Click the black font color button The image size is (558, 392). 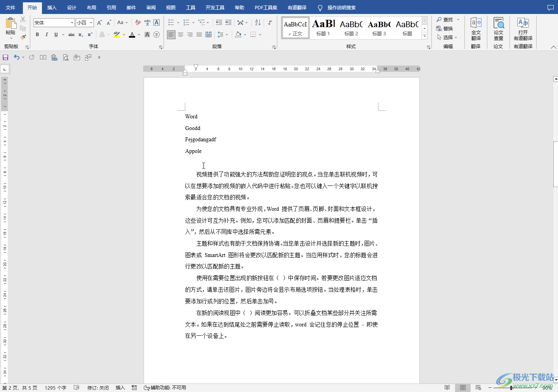click(132, 35)
